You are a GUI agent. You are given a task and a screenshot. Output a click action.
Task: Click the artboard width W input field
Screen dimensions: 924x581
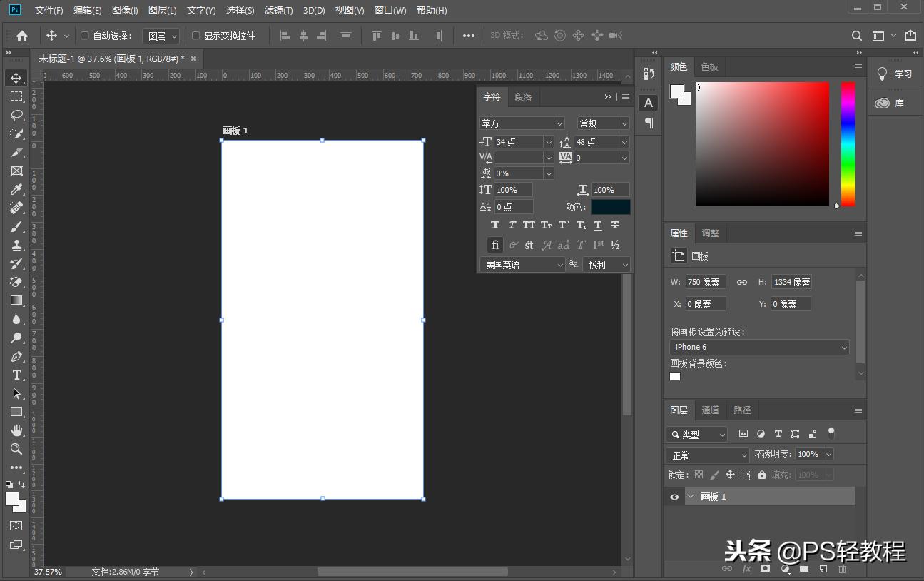(x=705, y=282)
